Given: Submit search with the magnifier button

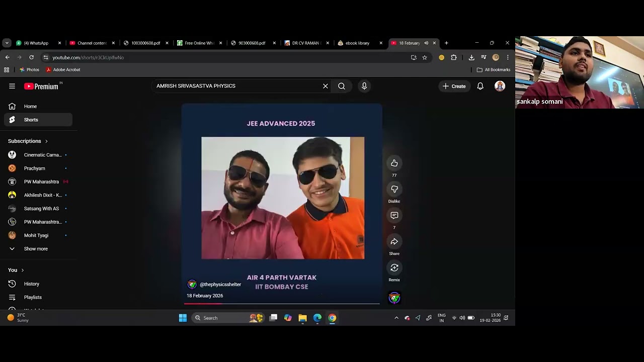Looking at the screenshot, I should (342, 86).
